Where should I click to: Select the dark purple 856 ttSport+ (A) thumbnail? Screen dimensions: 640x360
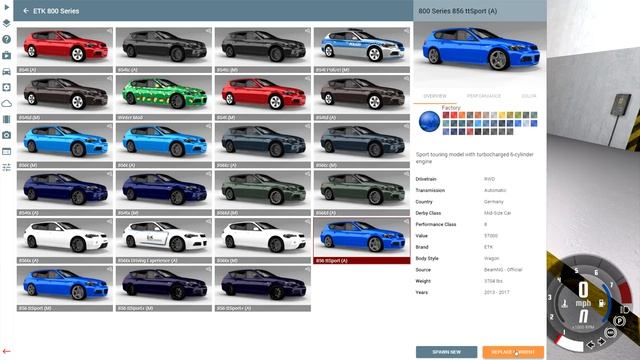pos(263,289)
